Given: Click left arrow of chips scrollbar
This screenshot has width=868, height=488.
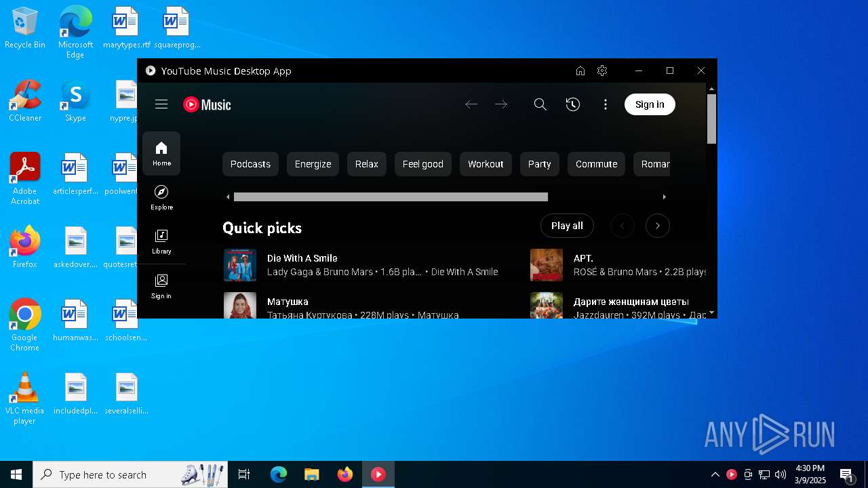Looking at the screenshot, I should click(x=228, y=197).
